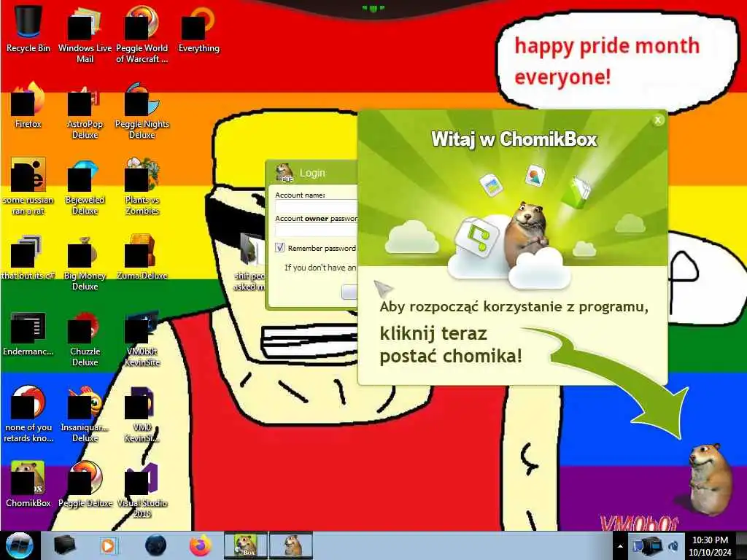Click the Login window title hamster icon
Image resolution: width=747 pixels, height=560 pixels.
coord(285,172)
